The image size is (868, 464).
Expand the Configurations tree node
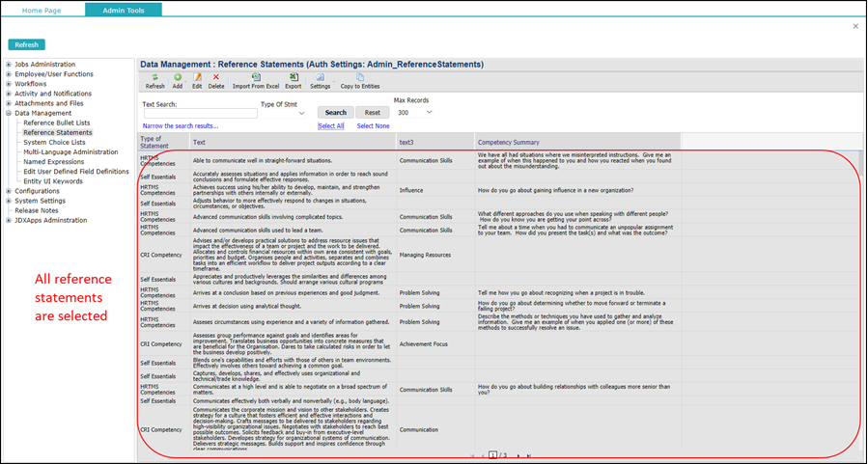pos(9,191)
